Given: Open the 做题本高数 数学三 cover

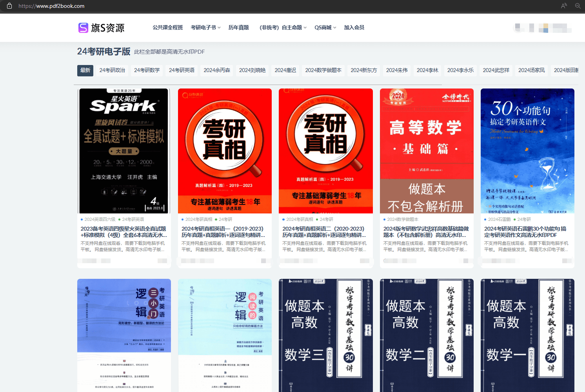Looking at the screenshot, I should pos(326,335).
